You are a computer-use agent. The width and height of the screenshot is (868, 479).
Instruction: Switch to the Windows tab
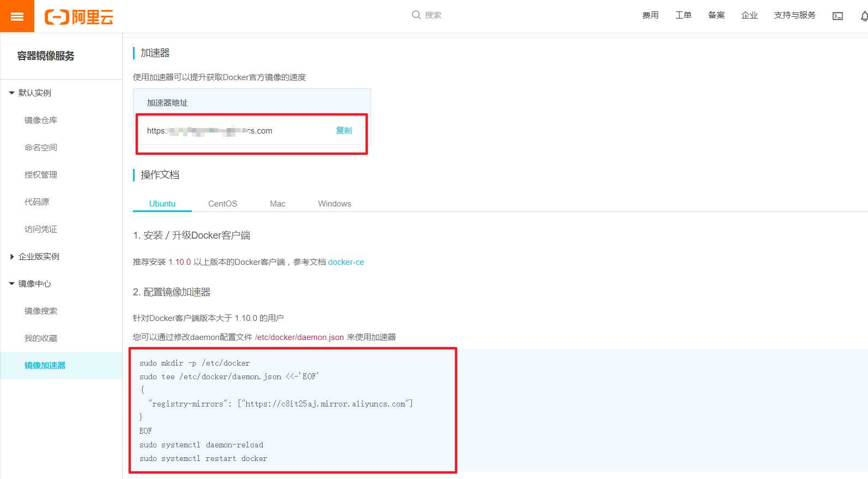pyautogui.click(x=335, y=203)
